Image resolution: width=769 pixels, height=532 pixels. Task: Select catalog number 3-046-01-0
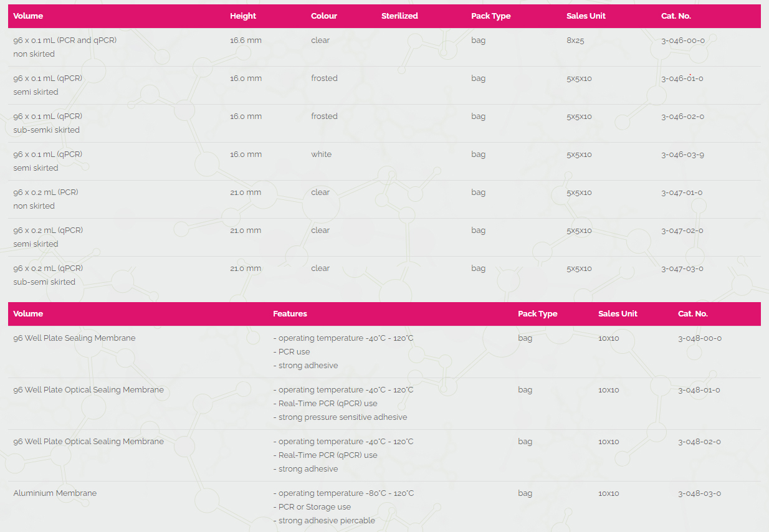(682, 78)
